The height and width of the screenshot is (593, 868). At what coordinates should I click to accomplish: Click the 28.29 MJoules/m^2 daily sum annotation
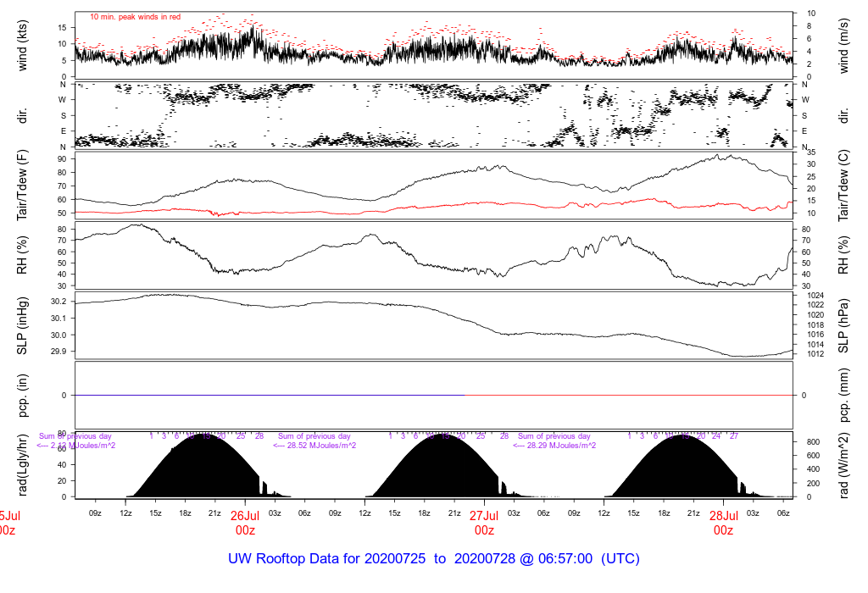point(554,446)
